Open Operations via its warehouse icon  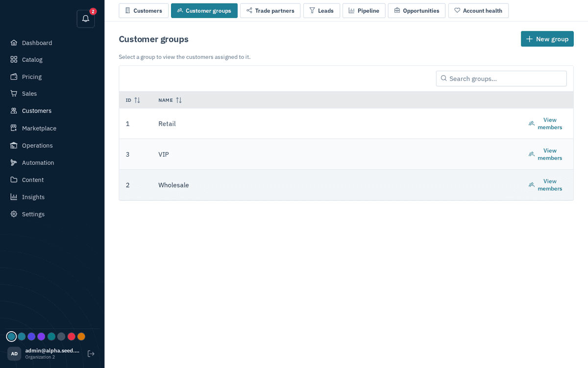(x=14, y=145)
